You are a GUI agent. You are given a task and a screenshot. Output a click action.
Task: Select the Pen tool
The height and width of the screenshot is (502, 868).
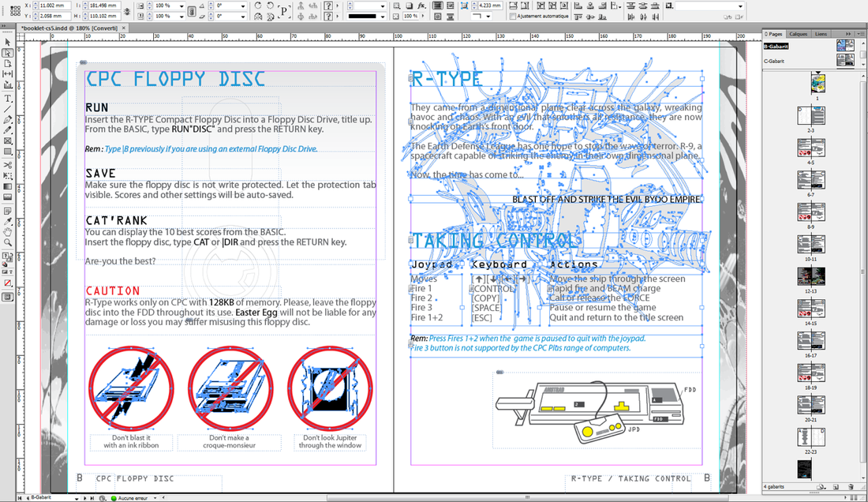(x=8, y=119)
